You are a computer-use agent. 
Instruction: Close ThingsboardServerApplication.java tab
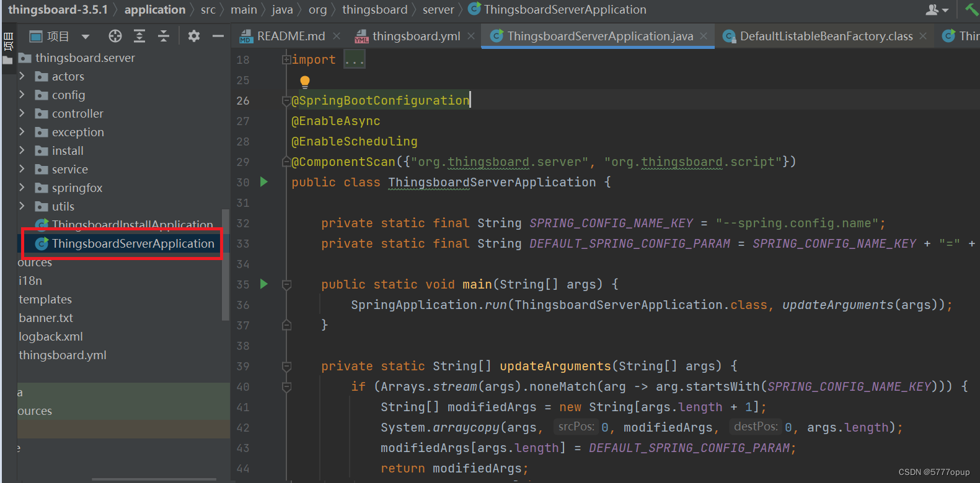coord(704,37)
